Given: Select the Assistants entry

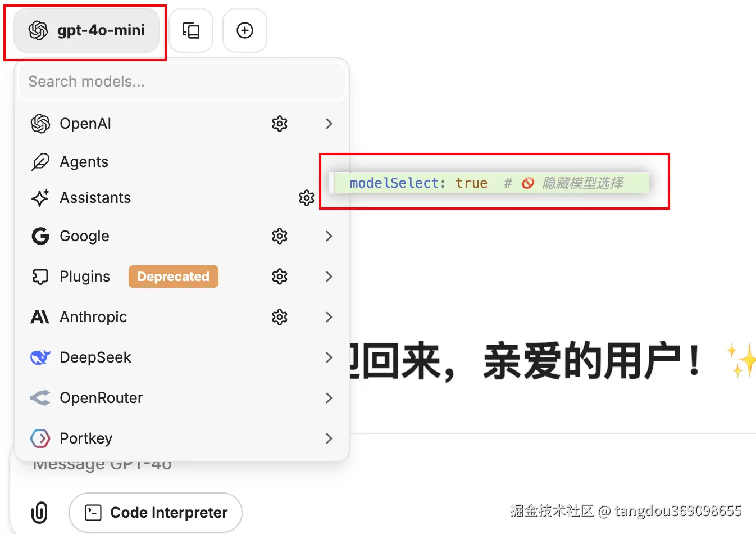Looking at the screenshot, I should click(x=182, y=198).
